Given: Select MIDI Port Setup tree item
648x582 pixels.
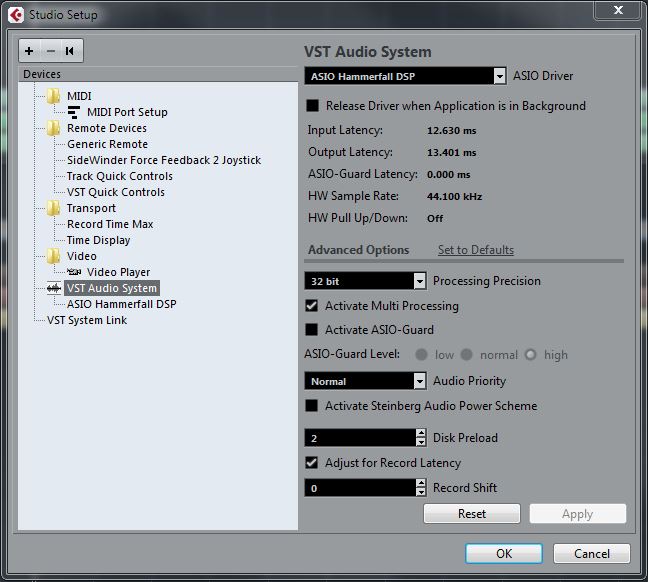Looking at the screenshot, I should click(x=127, y=112).
